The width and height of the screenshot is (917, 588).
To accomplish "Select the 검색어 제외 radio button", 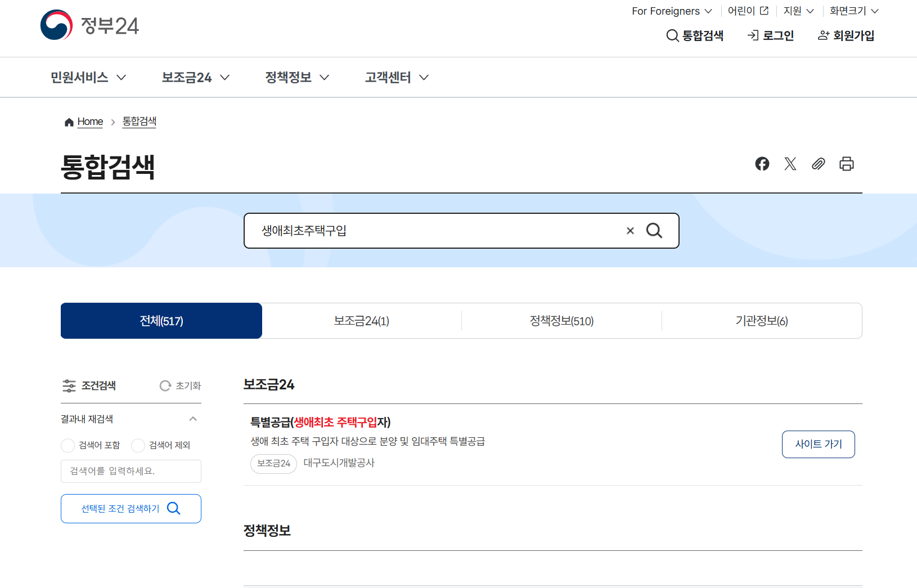I will 138,445.
